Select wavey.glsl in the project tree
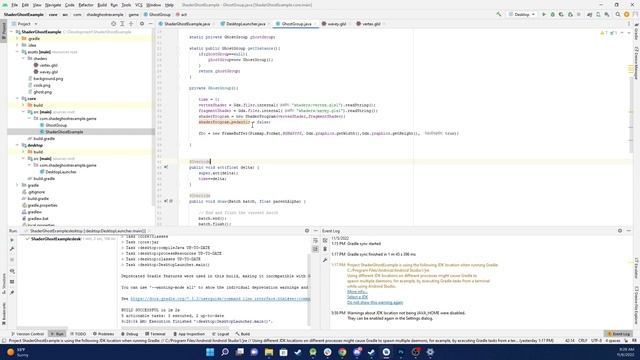The width and height of the screenshot is (640, 360). (x=48, y=72)
